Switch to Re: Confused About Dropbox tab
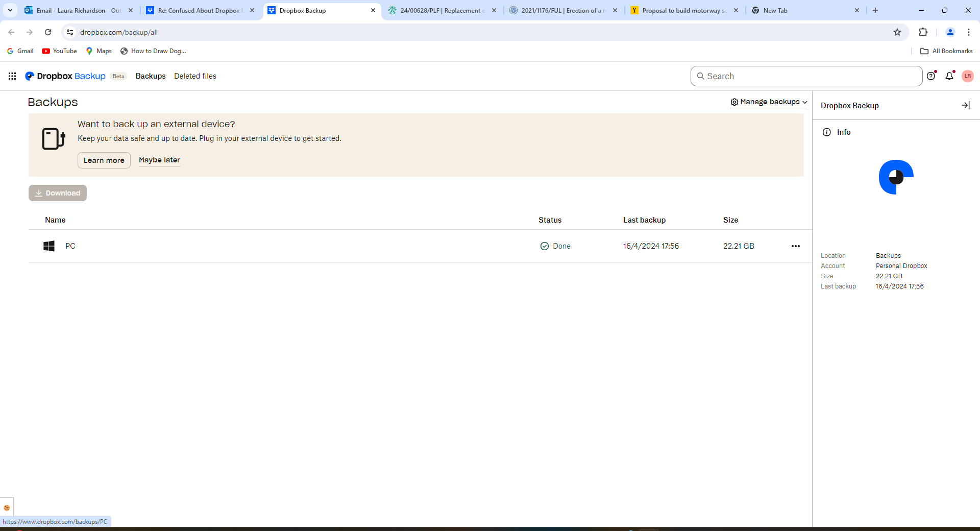 point(200,10)
